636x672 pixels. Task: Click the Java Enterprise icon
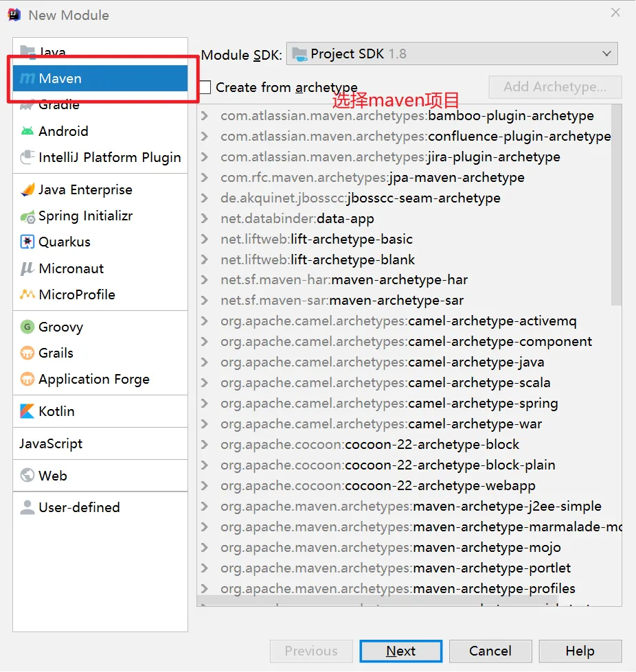(x=27, y=189)
